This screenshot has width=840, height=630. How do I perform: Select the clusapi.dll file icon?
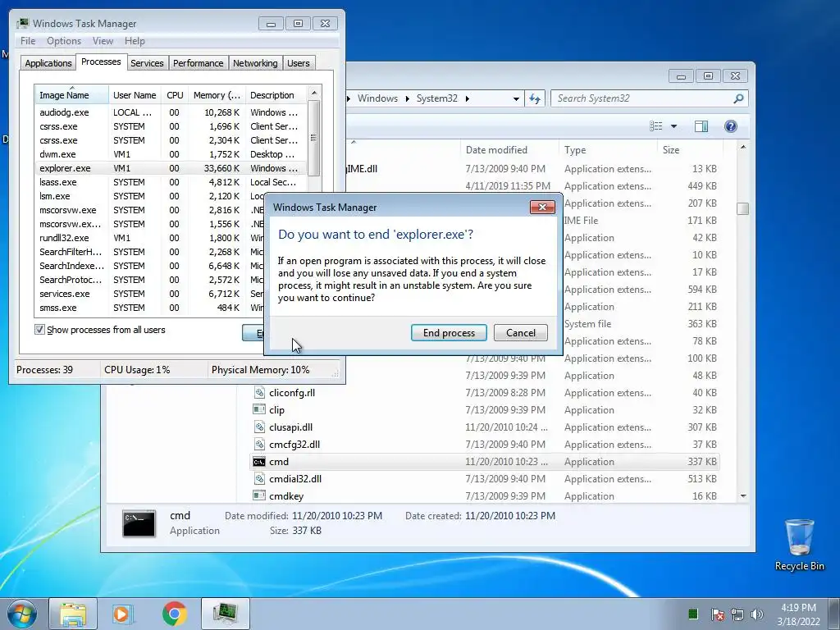point(259,427)
